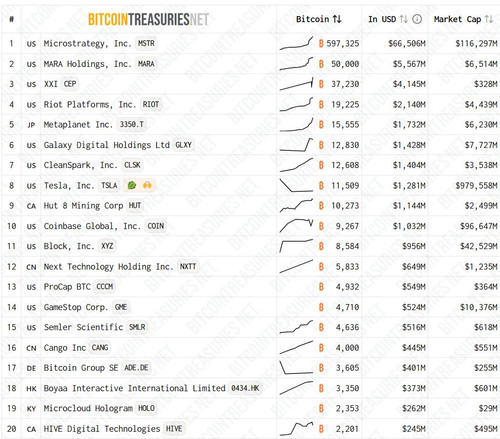Open ProCap BTC entry
The height and width of the screenshot is (439, 500).
pos(67,287)
